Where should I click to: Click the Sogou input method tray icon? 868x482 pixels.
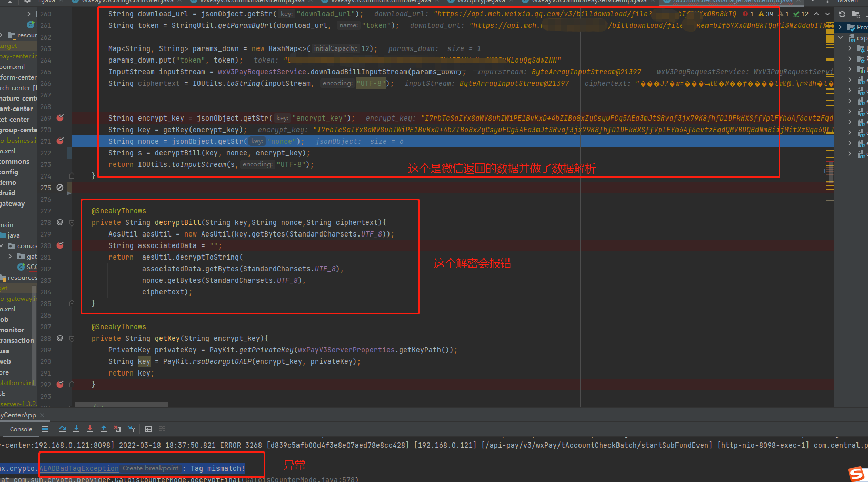click(858, 474)
